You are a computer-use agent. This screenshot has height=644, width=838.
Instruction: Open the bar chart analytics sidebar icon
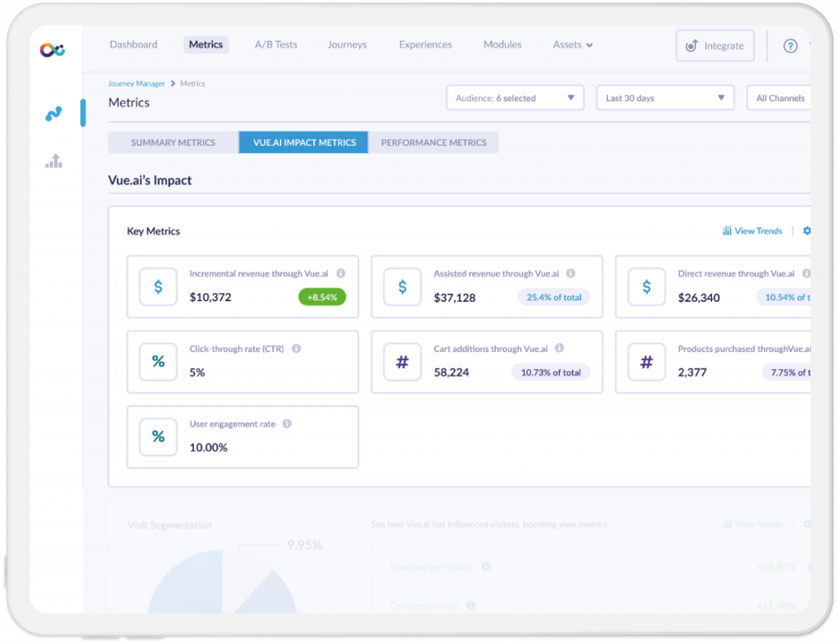tap(53, 161)
